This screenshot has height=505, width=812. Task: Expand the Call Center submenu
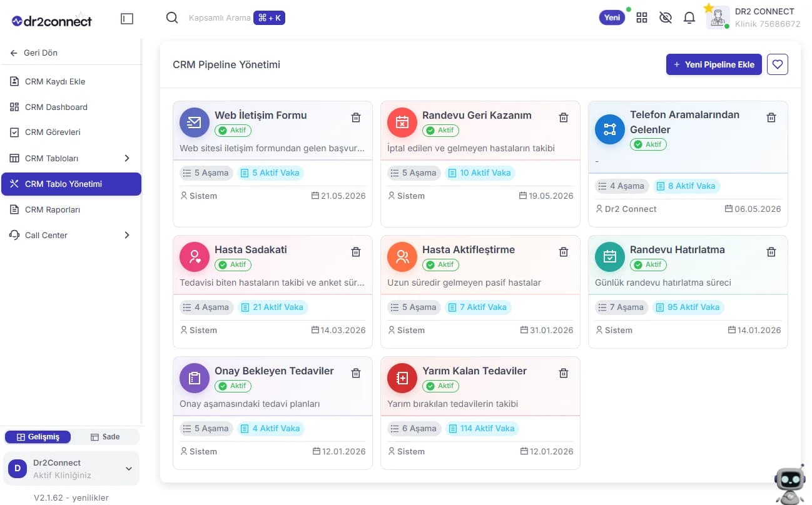click(x=127, y=235)
